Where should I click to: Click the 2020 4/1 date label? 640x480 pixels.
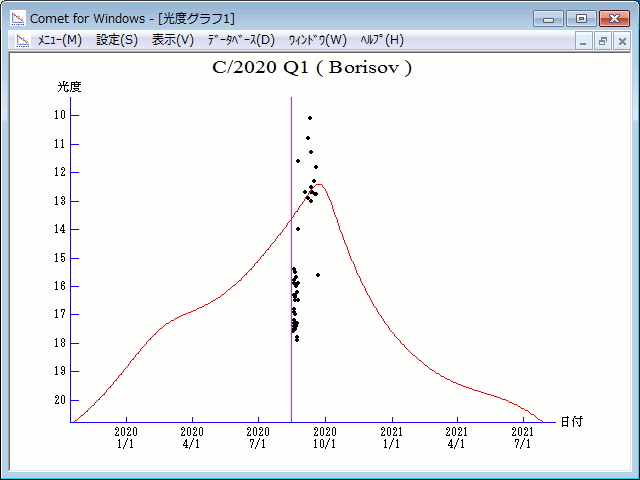pos(192,438)
